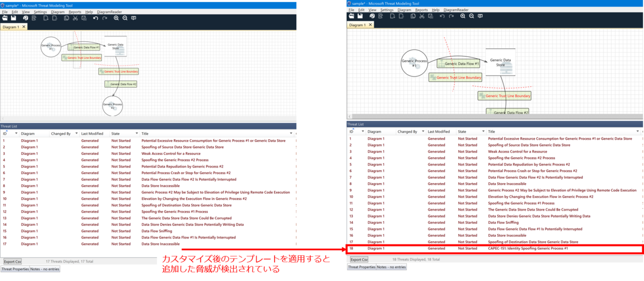
Task: Click Delete diagram icon in left window toolbar
Action: pos(55,18)
